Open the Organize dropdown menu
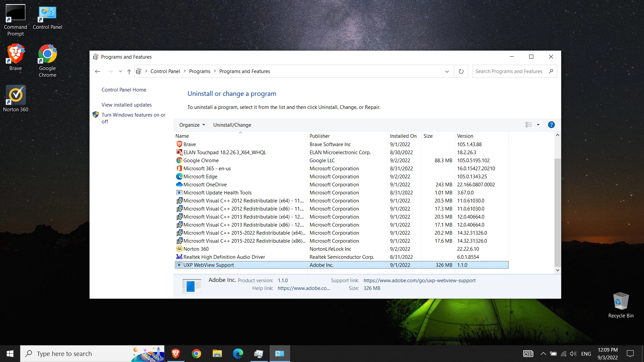Image resolution: width=644 pixels, height=362 pixels. click(x=192, y=125)
